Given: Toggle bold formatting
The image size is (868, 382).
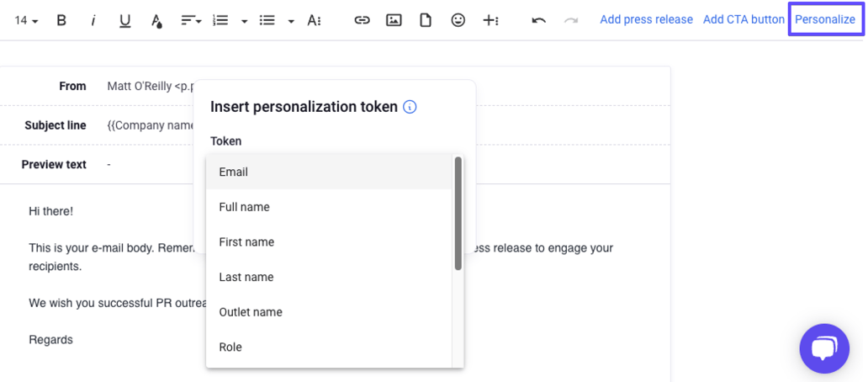Looking at the screenshot, I should coord(61,20).
